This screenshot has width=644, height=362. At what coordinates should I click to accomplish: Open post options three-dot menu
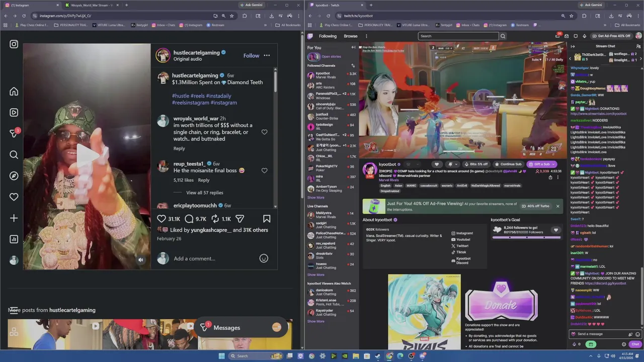point(267,55)
